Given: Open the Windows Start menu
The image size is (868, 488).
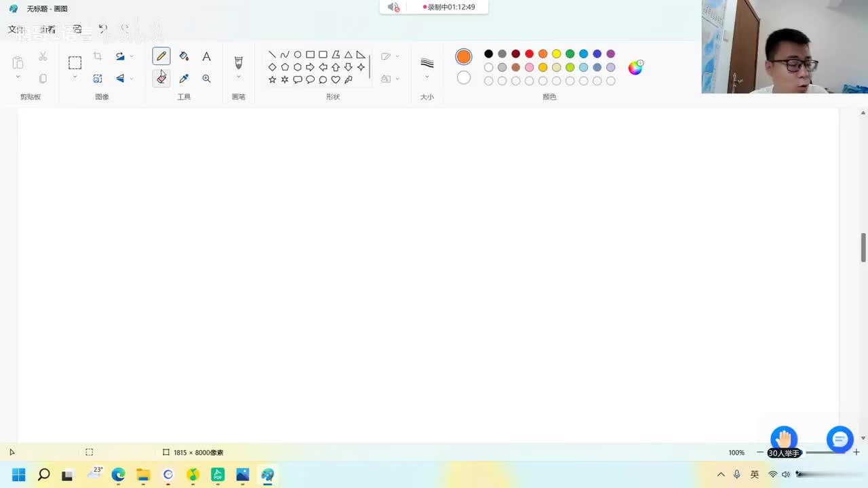Looking at the screenshot, I should [x=18, y=474].
